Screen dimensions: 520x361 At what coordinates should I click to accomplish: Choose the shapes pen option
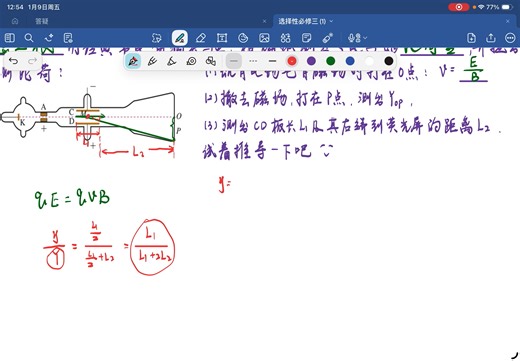click(x=211, y=61)
